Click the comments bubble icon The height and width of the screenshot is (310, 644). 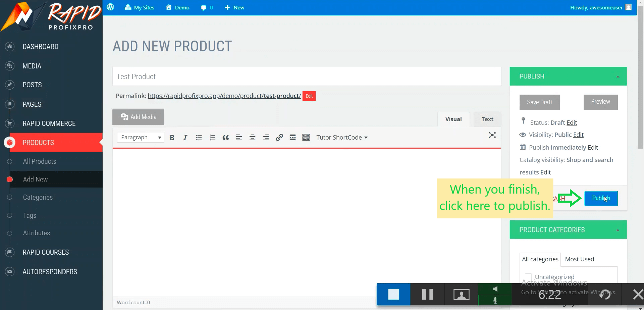pos(203,8)
